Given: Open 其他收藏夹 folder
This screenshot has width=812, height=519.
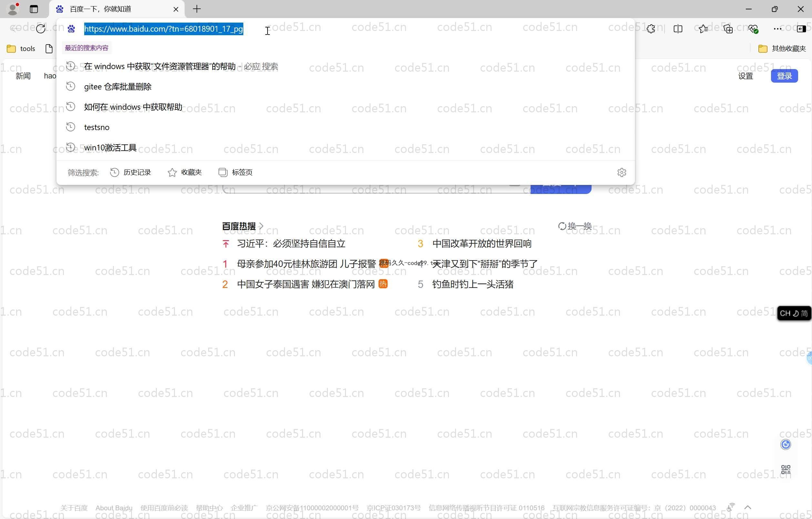Looking at the screenshot, I should 782,48.
